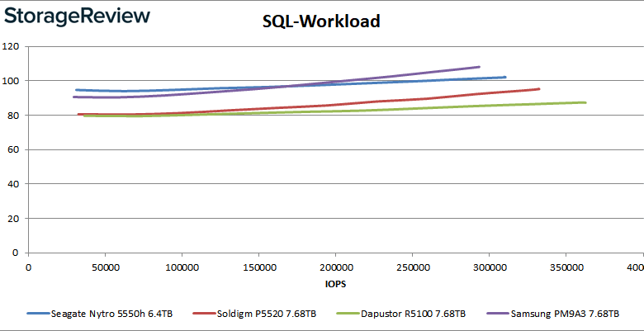Click the 200000 x-axis label
This screenshot has height=331, width=644.
[x=335, y=267]
